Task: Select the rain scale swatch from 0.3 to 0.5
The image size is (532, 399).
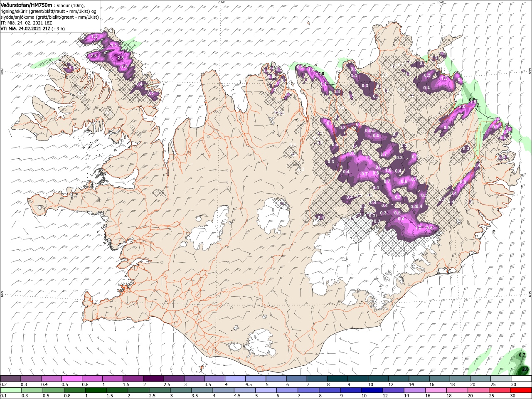Action: [x=32, y=390]
